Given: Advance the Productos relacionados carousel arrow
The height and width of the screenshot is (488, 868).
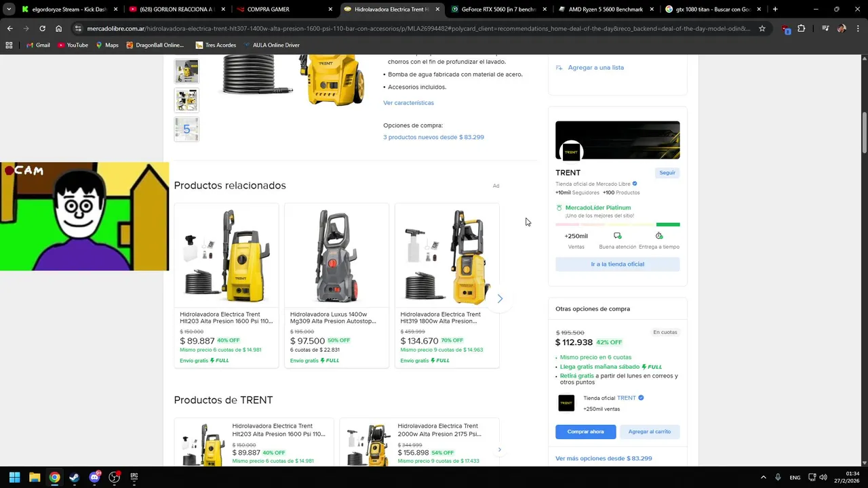Looking at the screenshot, I should 500,299.
